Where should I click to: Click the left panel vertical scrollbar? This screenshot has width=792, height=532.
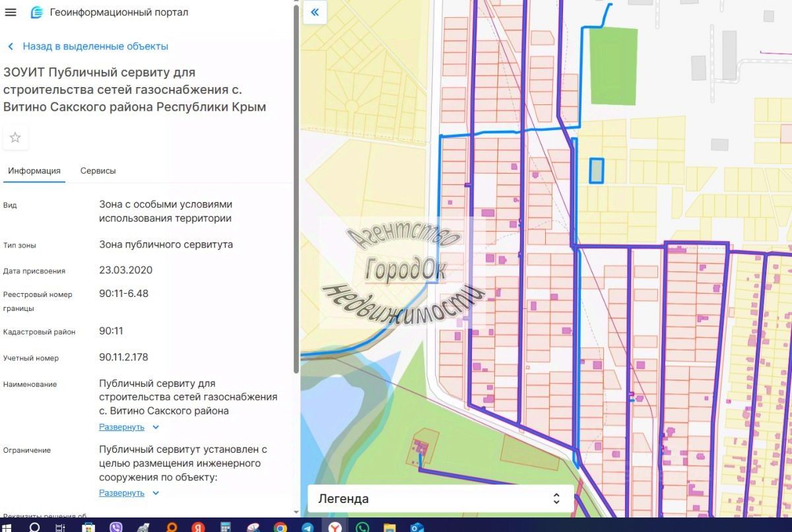point(296,198)
